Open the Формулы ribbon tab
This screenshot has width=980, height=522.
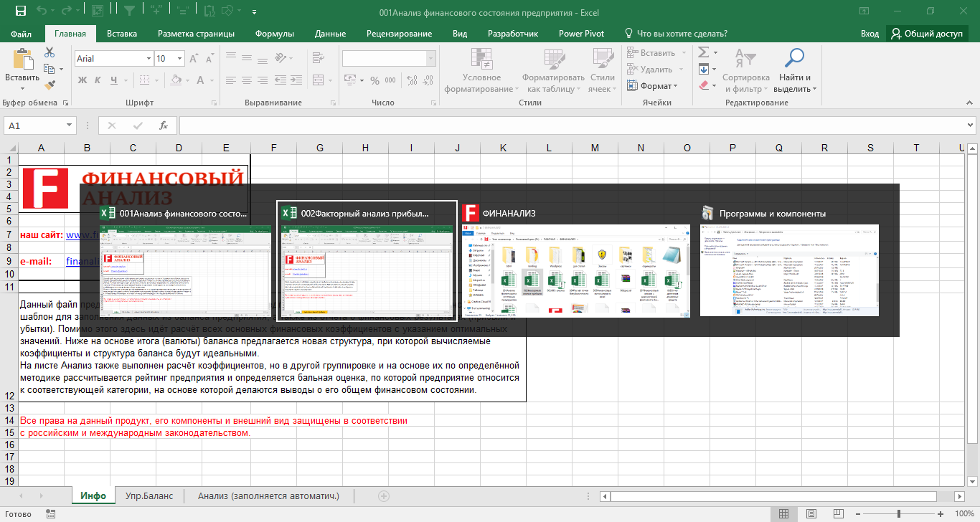[274, 34]
